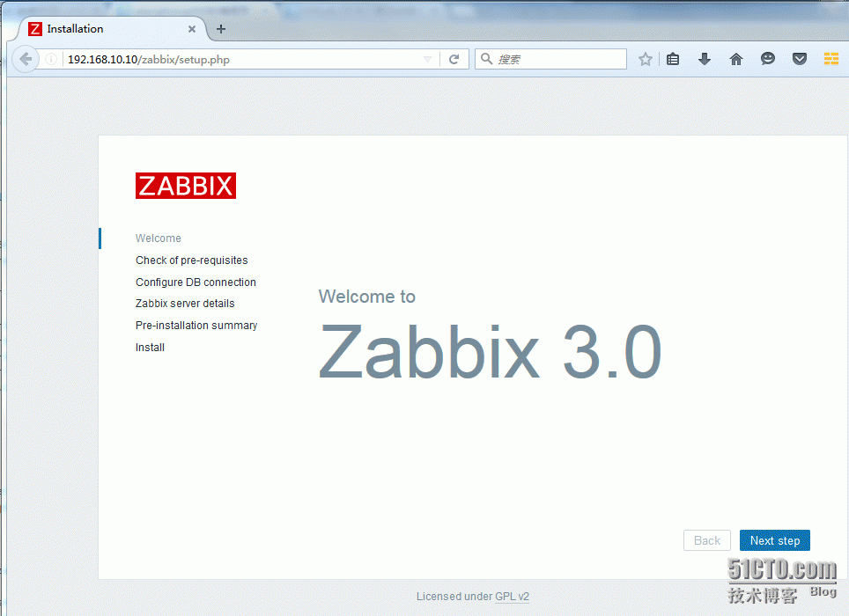Screen dimensions: 849x616
Task: Open the Pocket icon
Action: pyautogui.click(x=799, y=59)
